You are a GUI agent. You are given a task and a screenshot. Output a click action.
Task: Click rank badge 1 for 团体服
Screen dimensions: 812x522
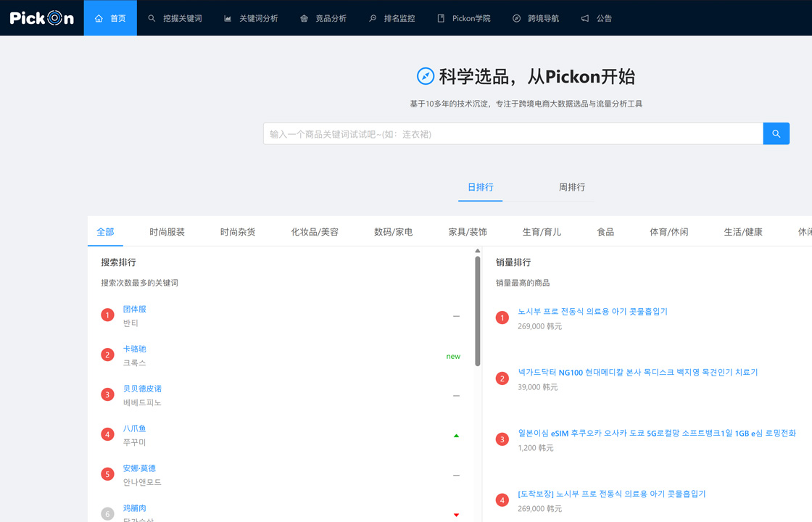click(108, 315)
